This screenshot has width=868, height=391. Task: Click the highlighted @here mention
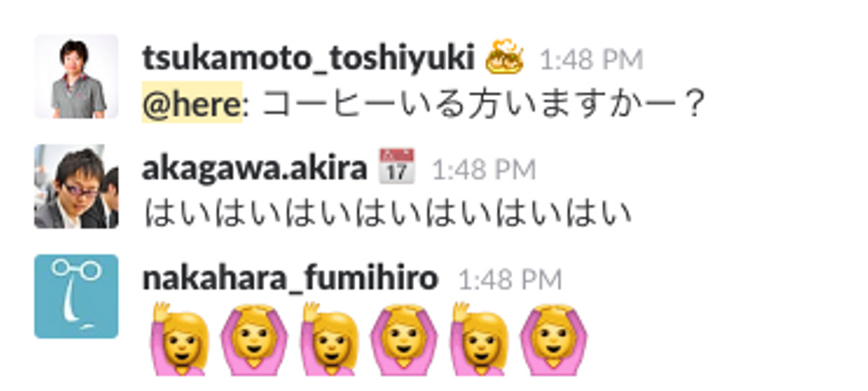click(x=192, y=103)
